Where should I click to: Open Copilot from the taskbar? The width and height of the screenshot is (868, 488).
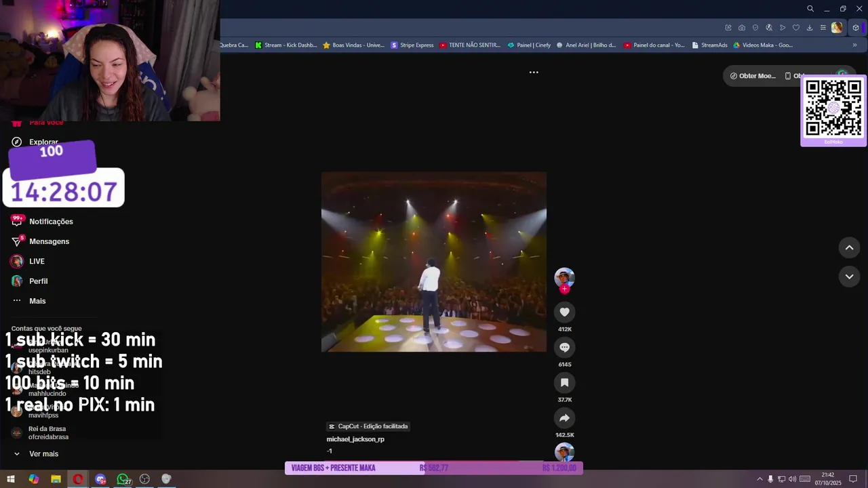tap(33, 479)
